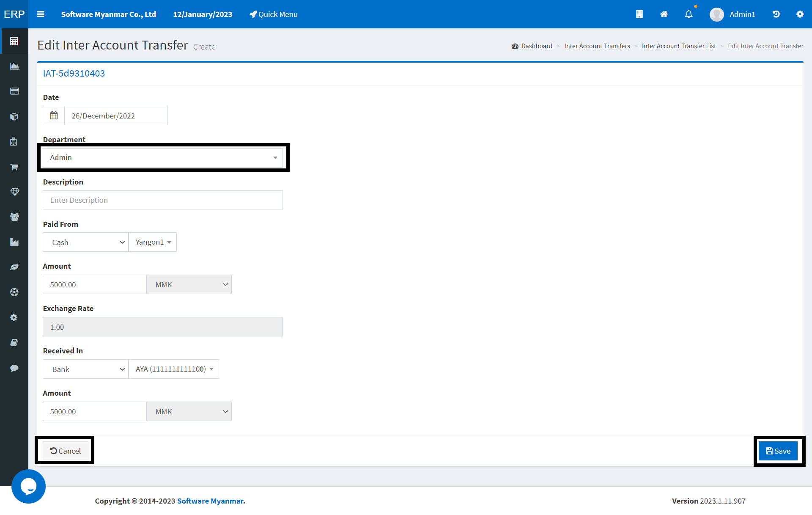The image size is (812, 515).
Task: Open the building icon in top bar
Action: 639,14
